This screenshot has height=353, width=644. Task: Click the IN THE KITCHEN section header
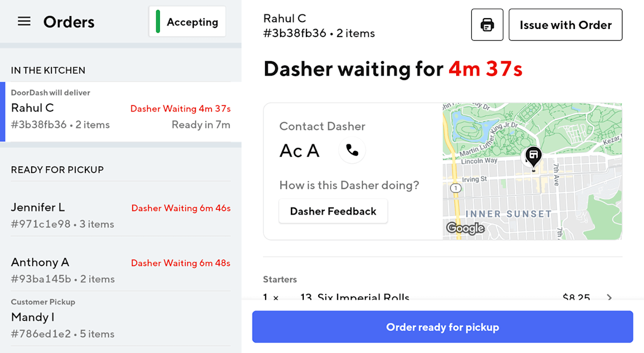coord(48,70)
